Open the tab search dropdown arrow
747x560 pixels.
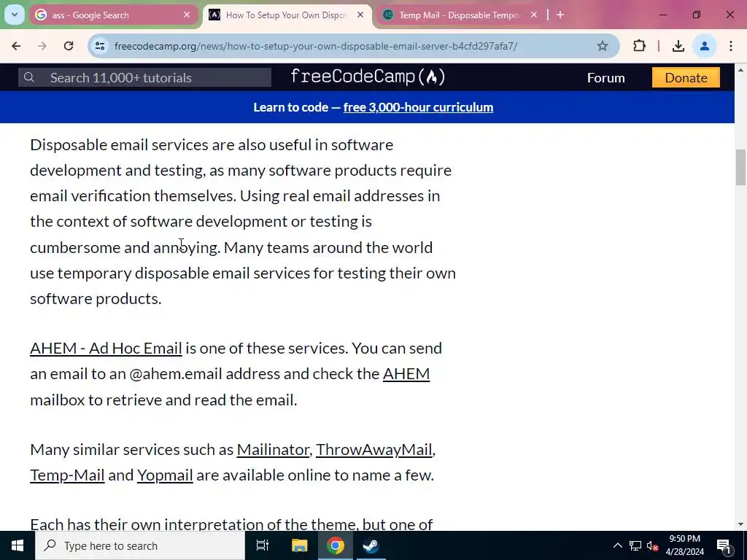(x=15, y=15)
